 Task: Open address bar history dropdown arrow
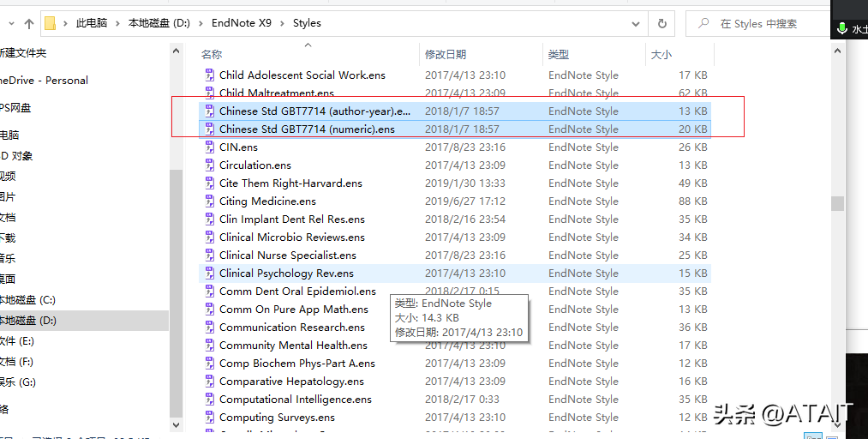636,24
